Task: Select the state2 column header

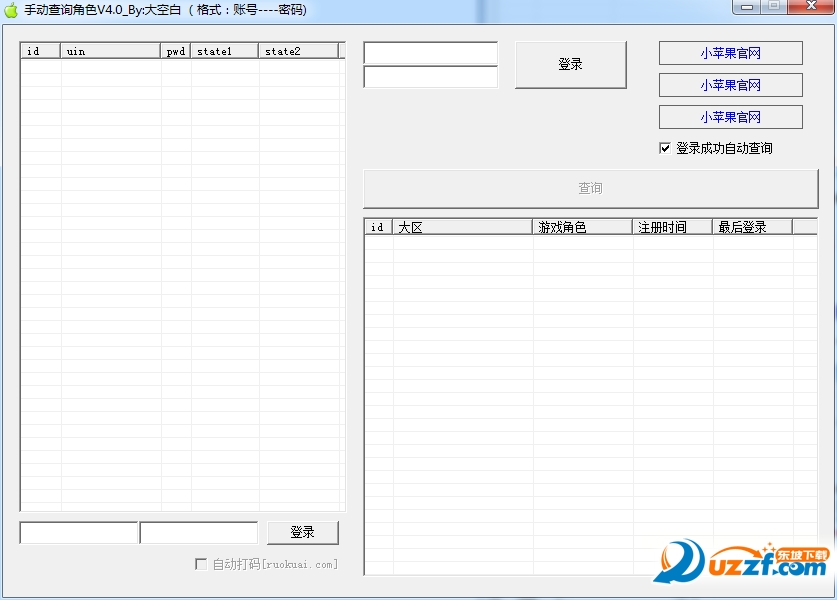Action: click(298, 51)
